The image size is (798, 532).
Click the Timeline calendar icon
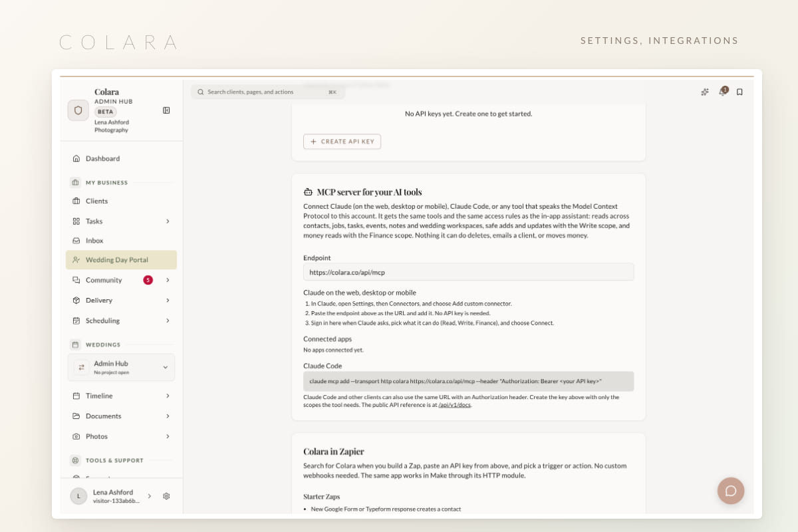tap(76, 396)
